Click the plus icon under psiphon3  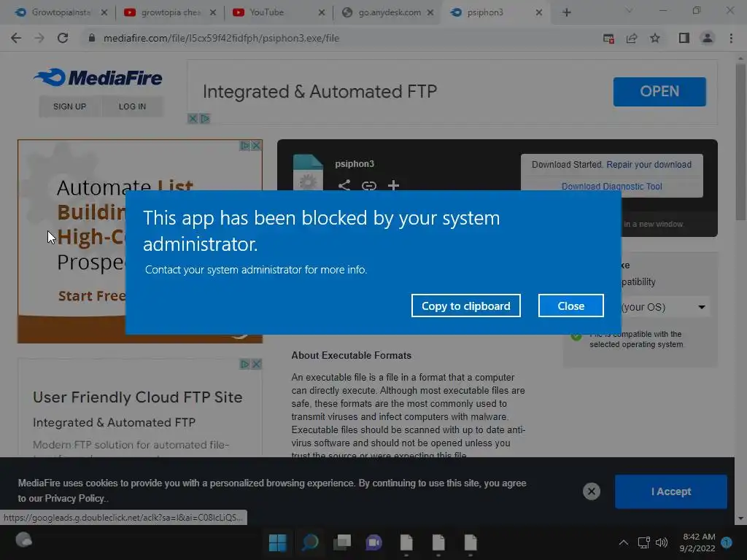tap(393, 185)
